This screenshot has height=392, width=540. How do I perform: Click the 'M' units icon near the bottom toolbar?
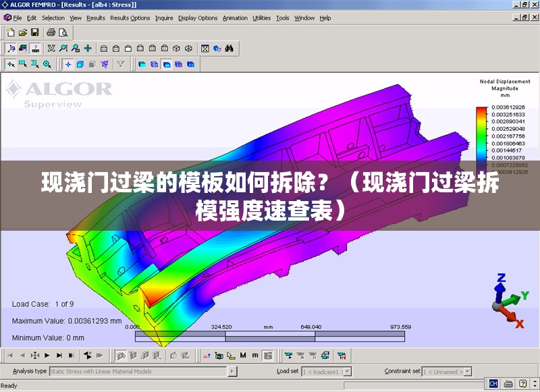[x=244, y=356]
